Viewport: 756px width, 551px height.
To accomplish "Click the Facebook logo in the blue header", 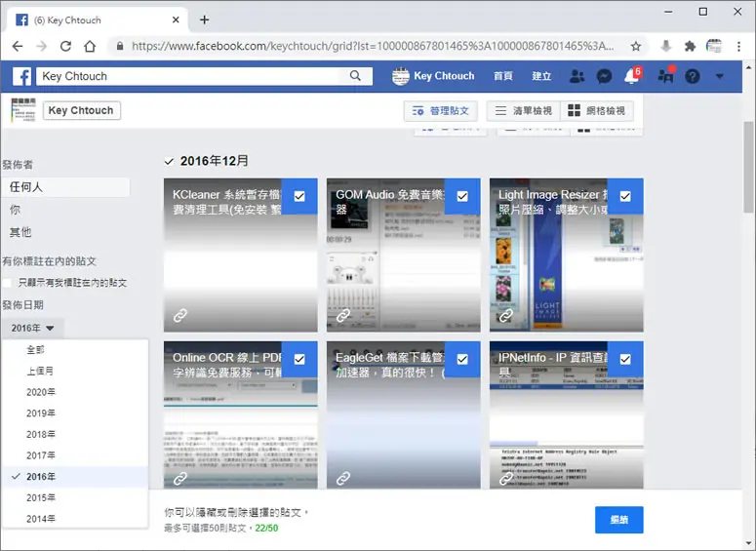I will tap(22, 76).
